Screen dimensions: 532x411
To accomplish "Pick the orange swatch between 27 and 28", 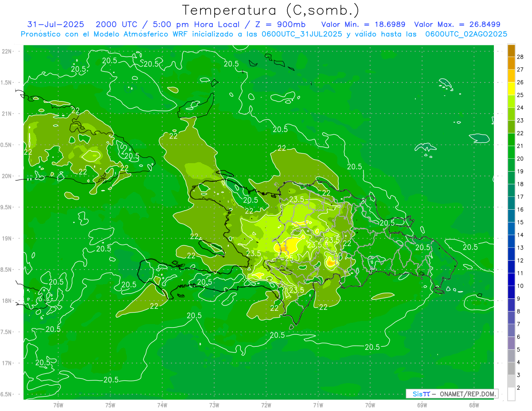I will 512,63.
